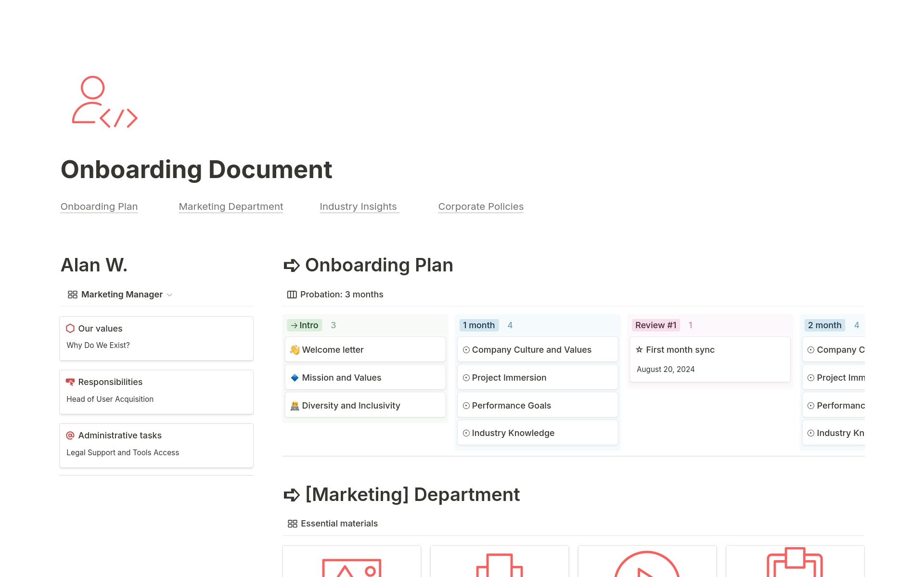Click the blue diamond Mission and Values icon

coord(295,378)
